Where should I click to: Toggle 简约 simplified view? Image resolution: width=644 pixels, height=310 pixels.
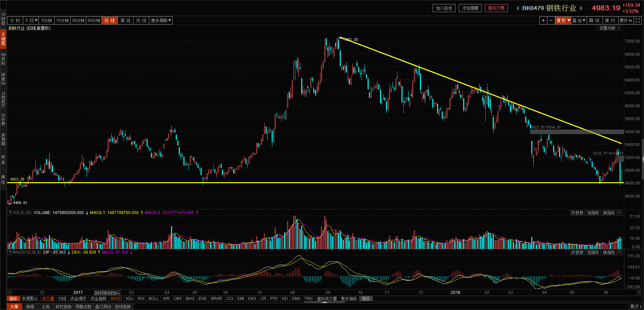click(610, 20)
